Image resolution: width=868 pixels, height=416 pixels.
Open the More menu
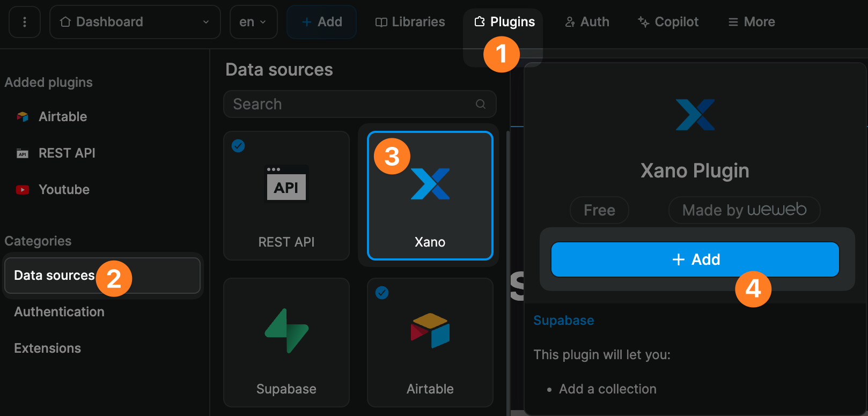(x=752, y=22)
